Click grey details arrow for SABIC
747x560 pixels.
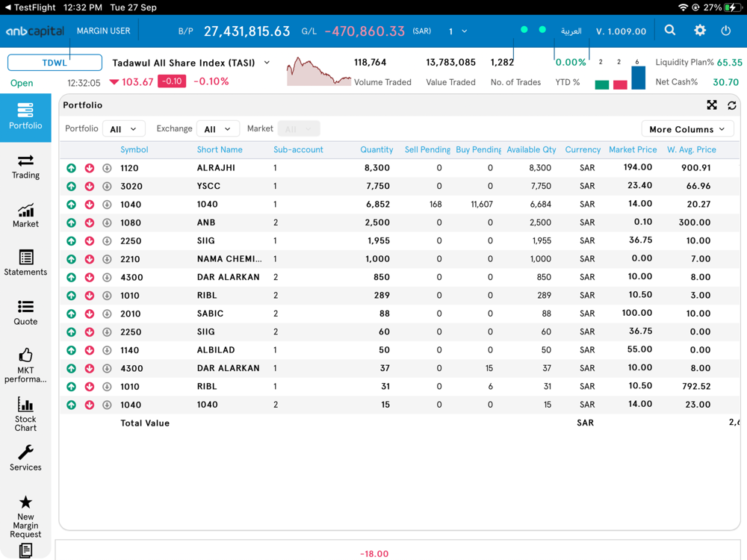coord(107,314)
